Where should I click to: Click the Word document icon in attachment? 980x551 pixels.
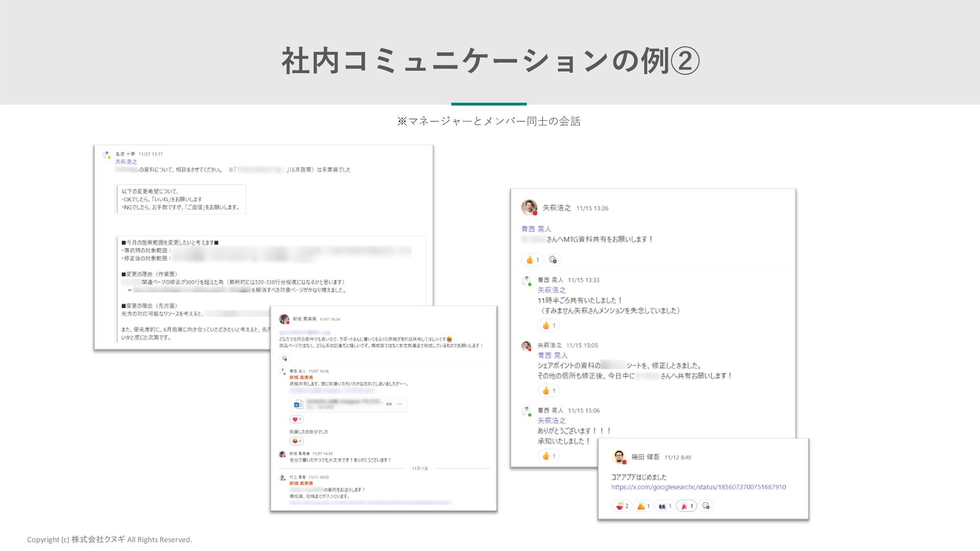point(298,405)
